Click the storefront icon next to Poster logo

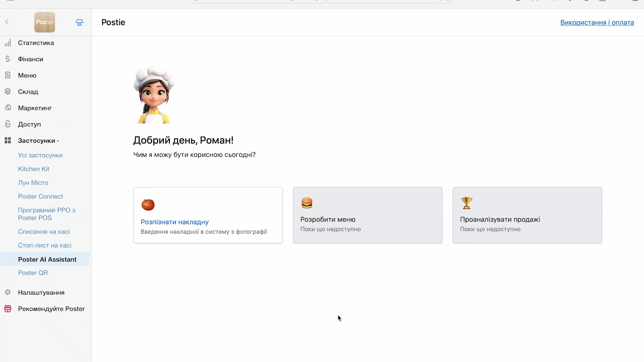pos(79,22)
